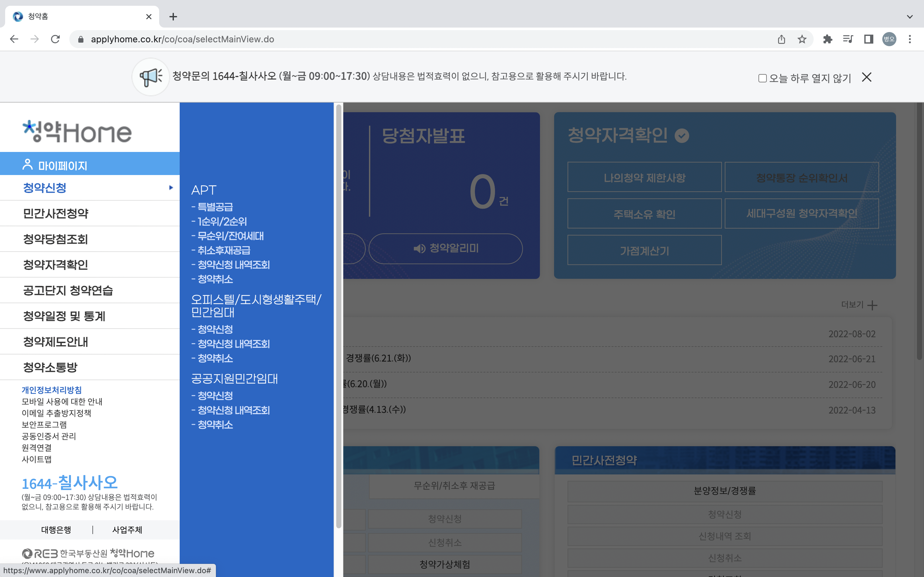Click the megaphone announcement icon
This screenshot has height=577, width=924.
150,77
